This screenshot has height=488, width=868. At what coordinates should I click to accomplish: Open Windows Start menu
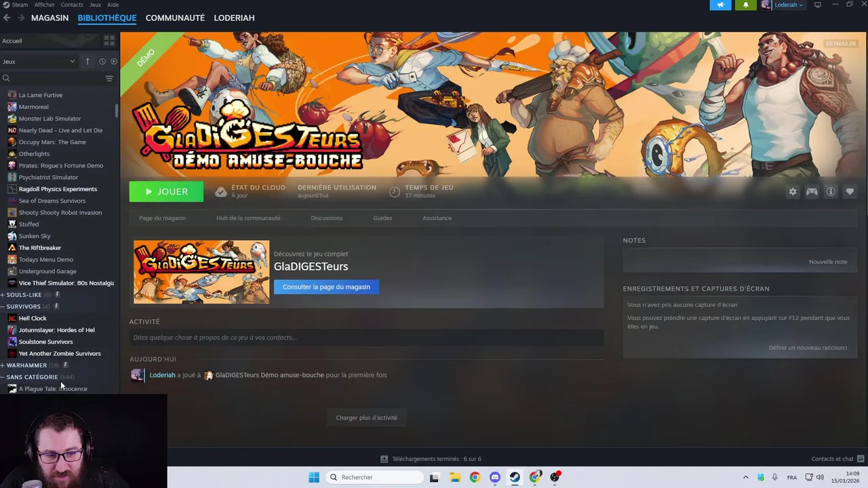(x=314, y=477)
